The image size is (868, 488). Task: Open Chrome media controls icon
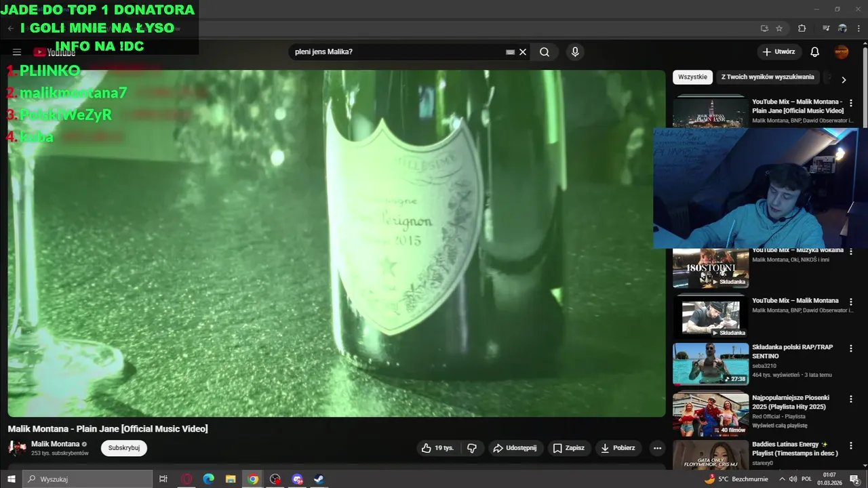point(826,28)
